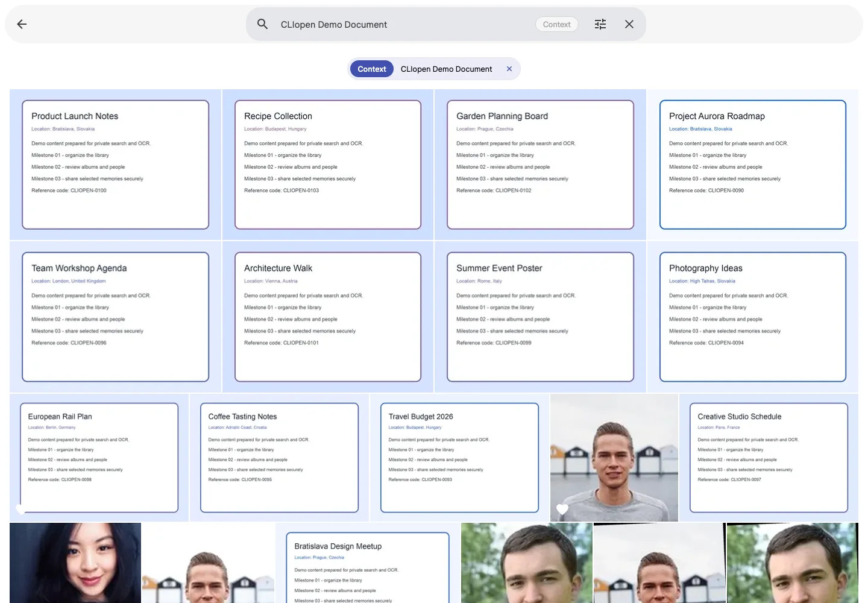Click the text 'Reference code: CLIOPEN-0100'
868x603 pixels.
click(x=69, y=191)
